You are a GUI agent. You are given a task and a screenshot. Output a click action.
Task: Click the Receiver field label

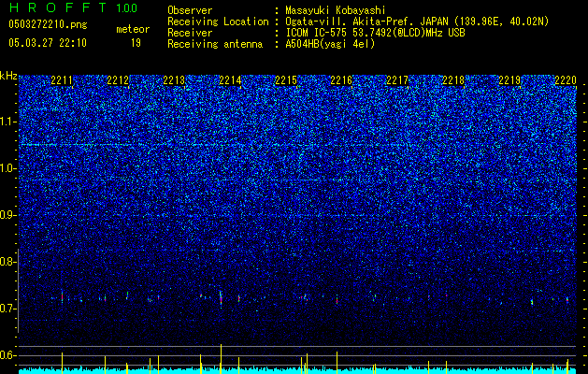coord(190,33)
